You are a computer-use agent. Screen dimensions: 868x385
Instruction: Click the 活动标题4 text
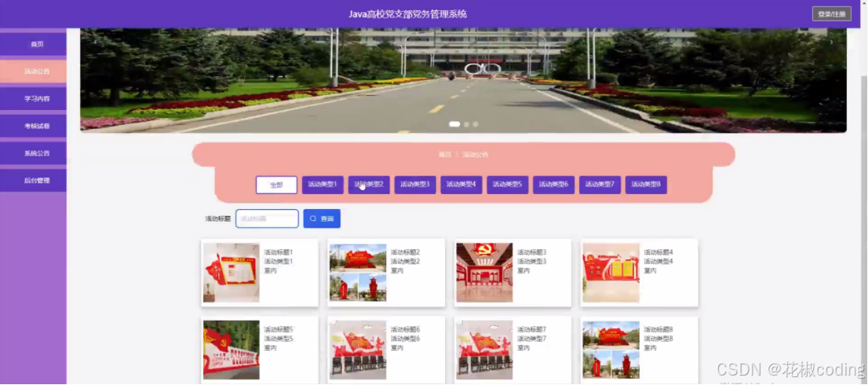(x=658, y=252)
